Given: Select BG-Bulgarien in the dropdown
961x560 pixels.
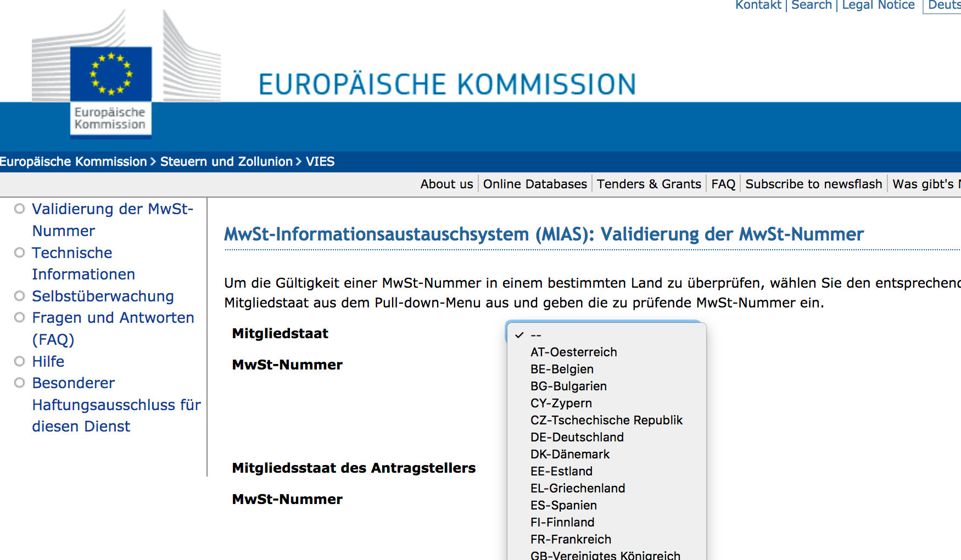Looking at the screenshot, I should coord(607,386).
